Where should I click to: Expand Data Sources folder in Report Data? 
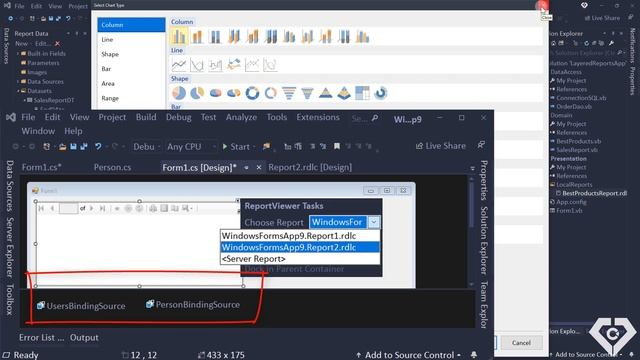pos(18,82)
